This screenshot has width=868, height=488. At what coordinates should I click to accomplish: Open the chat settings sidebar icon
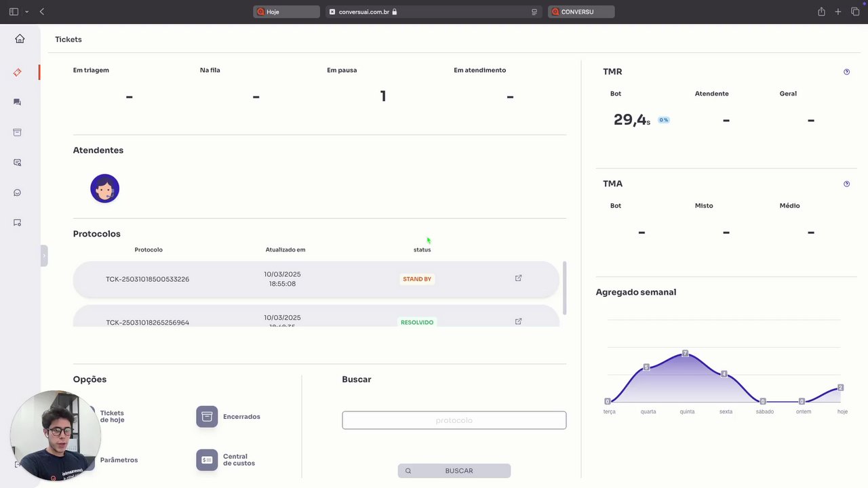coord(18,222)
